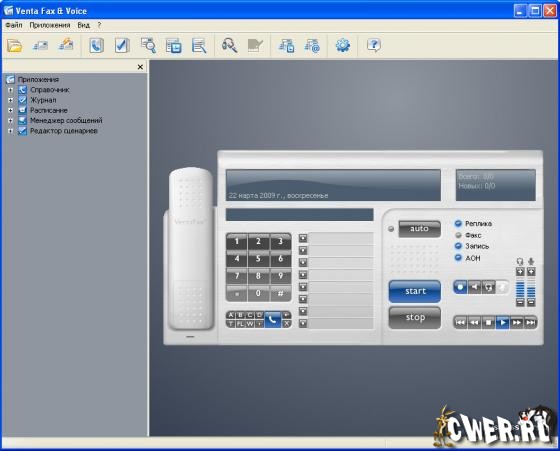Toggle the Реплика indicator

(x=458, y=224)
